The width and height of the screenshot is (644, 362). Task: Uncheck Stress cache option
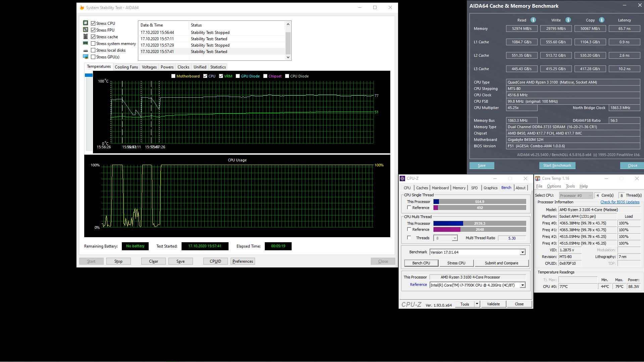coord(93,37)
